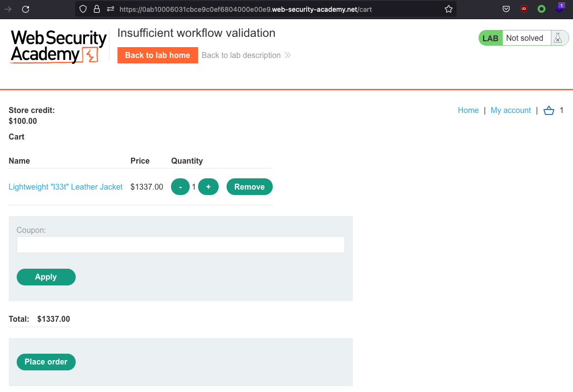This screenshot has width=573, height=392.
Task: Expand Back to lab description link
Action: (246, 56)
